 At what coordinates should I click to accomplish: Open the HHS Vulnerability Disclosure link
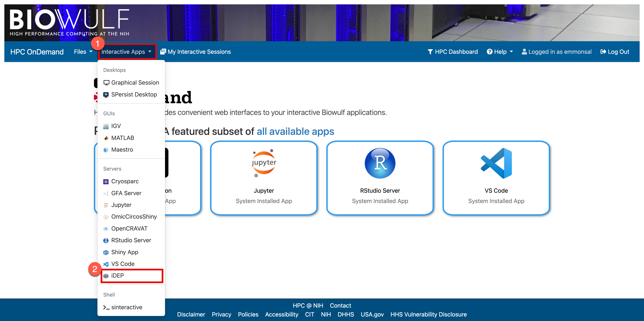tap(428, 314)
